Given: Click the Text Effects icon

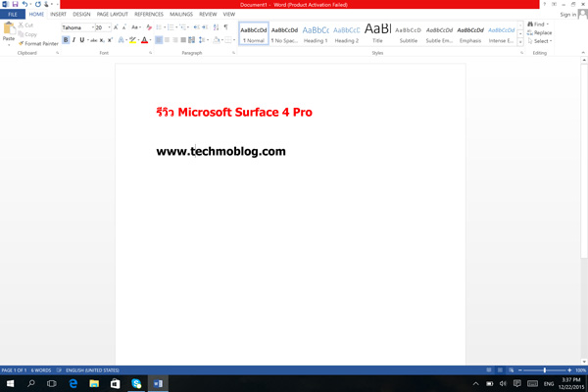Looking at the screenshot, I should tap(122, 40).
